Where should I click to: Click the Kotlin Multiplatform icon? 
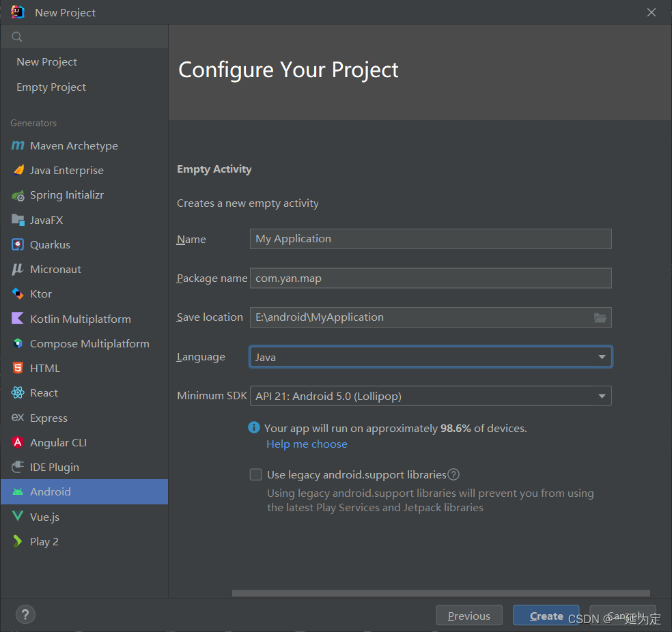[x=18, y=319]
